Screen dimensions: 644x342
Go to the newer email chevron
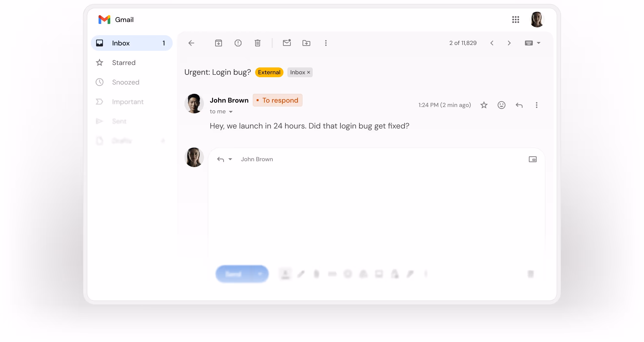coord(492,43)
